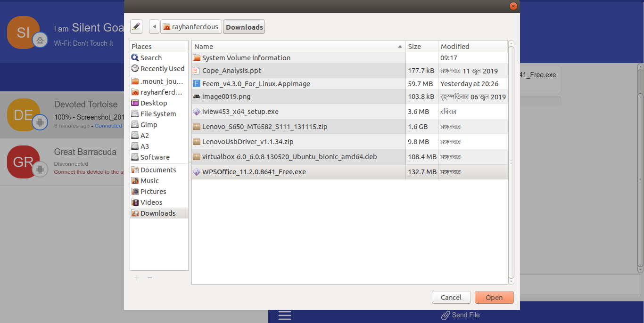Go to the rayhanferdous home folder path button
The height and width of the screenshot is (323, 644).
pyautogui.click(x=191, y=27)
